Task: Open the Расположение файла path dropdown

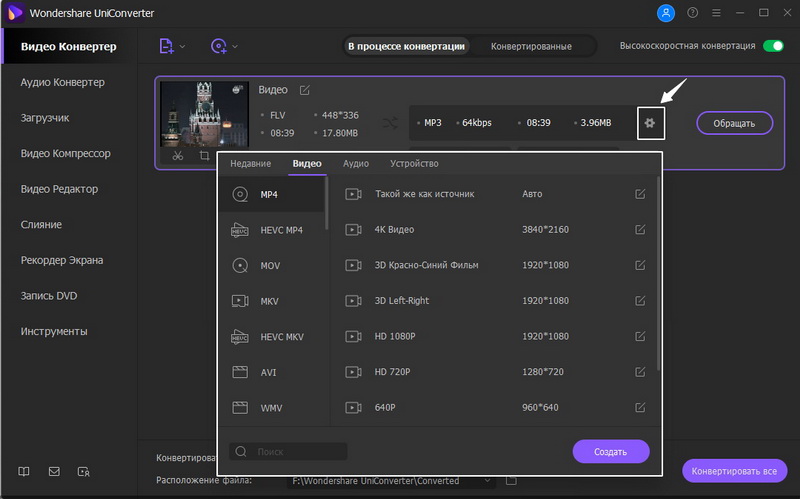Action: tap(489, 481)
